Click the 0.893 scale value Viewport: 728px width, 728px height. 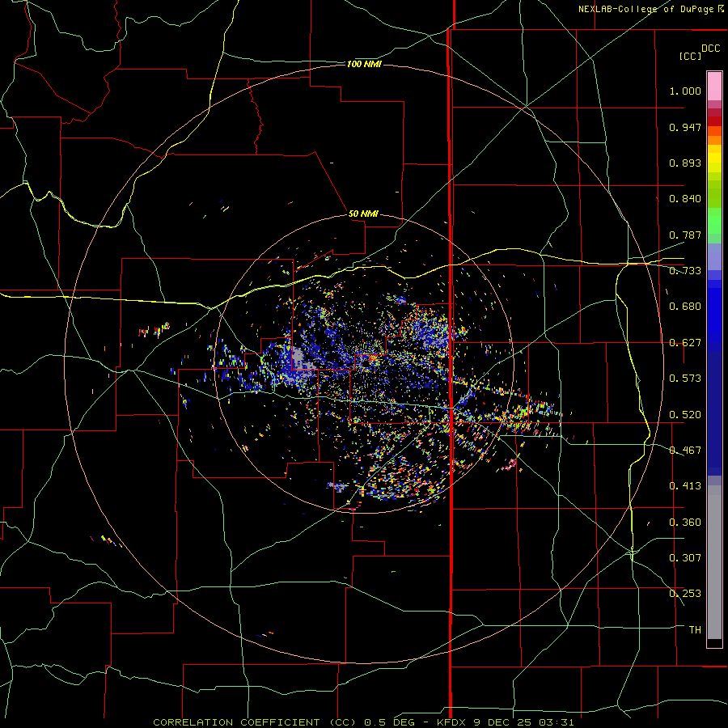click(685, 163)
